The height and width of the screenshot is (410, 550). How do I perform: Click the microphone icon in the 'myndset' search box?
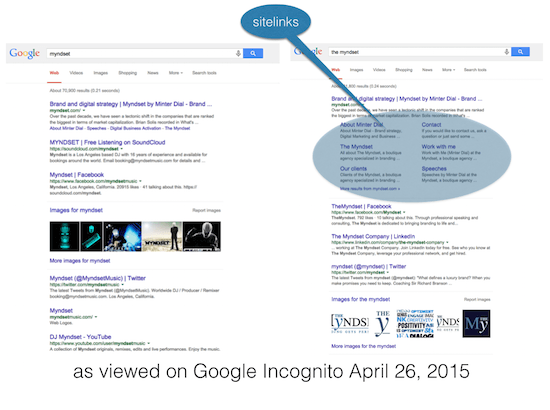click(238, 53)
